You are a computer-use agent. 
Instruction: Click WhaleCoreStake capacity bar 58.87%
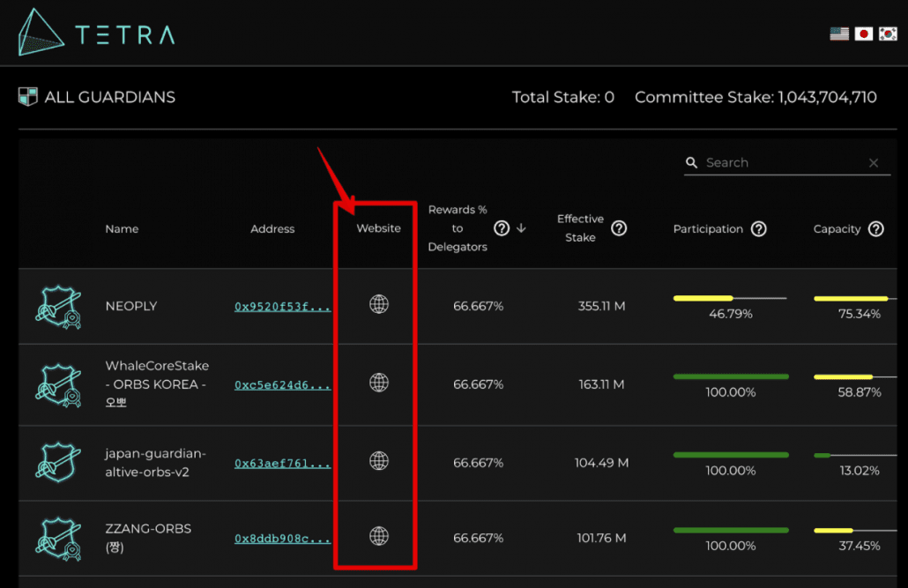point(855,376)
